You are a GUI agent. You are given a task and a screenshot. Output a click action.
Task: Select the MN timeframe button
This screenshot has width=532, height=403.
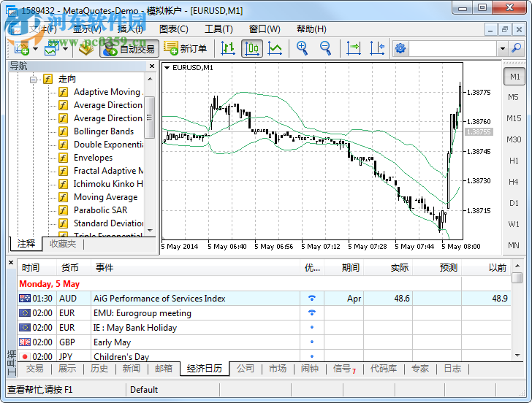coord(513,245)
